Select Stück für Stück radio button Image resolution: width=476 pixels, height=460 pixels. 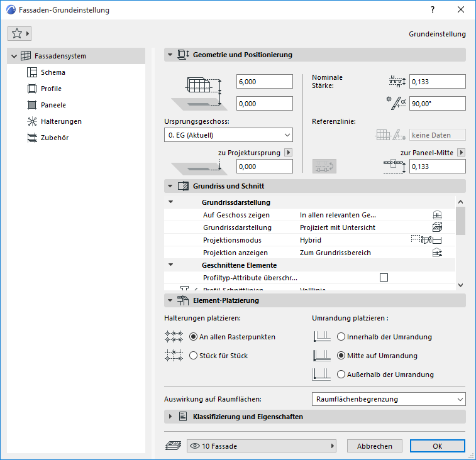pos(194,356)
